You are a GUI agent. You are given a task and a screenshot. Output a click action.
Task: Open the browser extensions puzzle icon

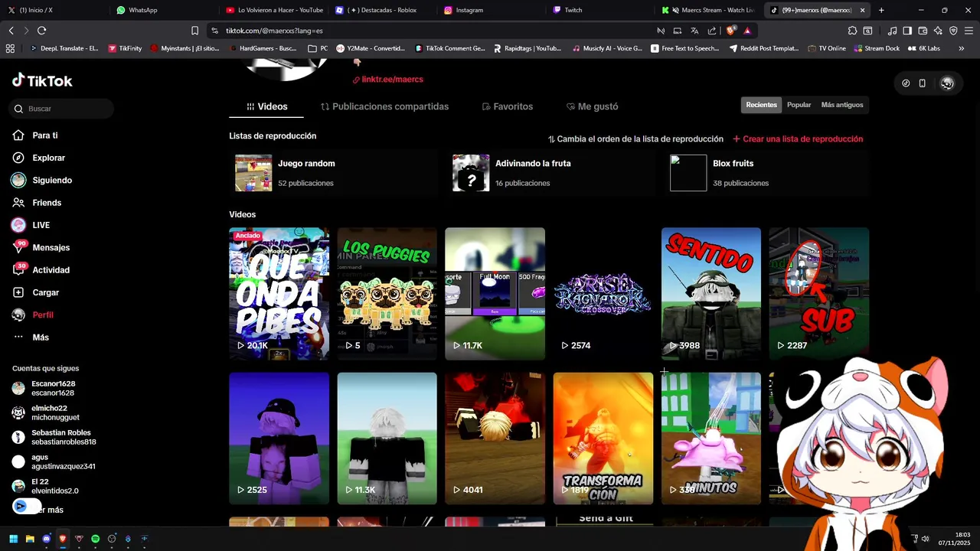pyautogui.click(x=852, y=31)
